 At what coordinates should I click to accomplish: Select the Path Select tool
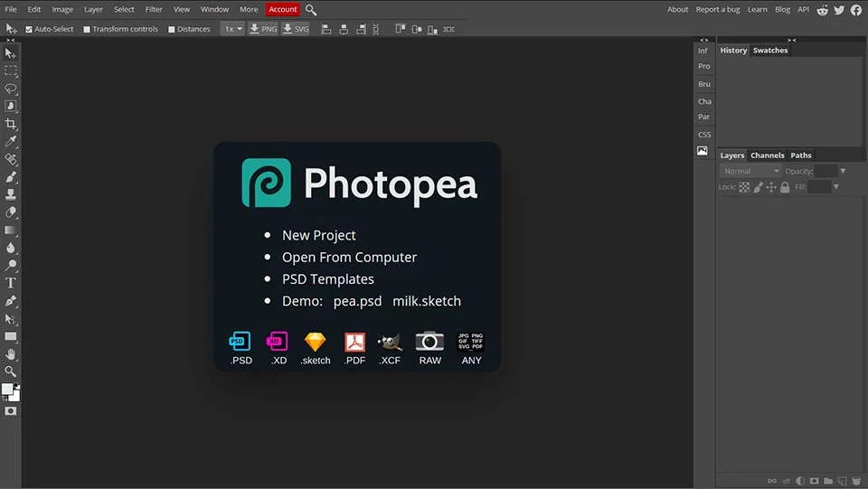click(11, 319)
